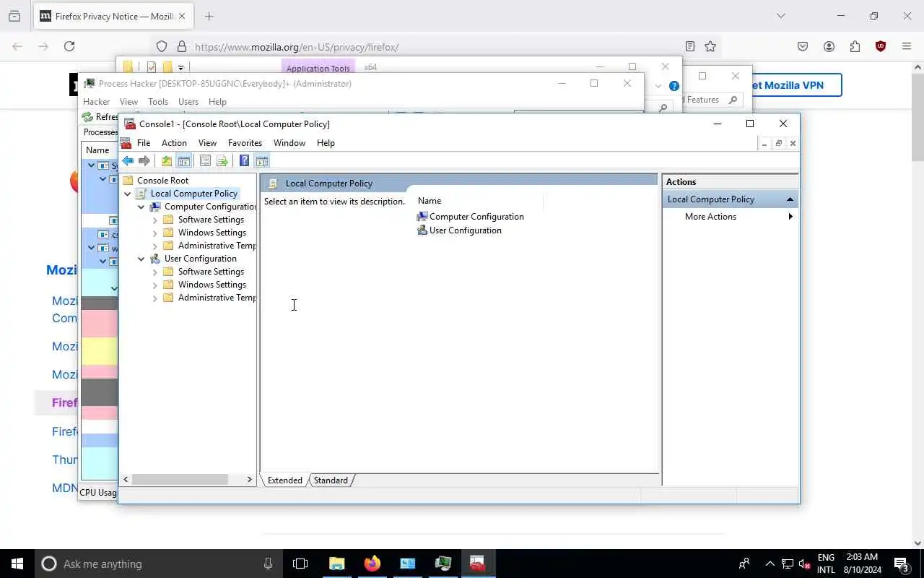Click the Export List toolbar icon
Viewport: 924px width, 578px height.
(x=222, y=161)
